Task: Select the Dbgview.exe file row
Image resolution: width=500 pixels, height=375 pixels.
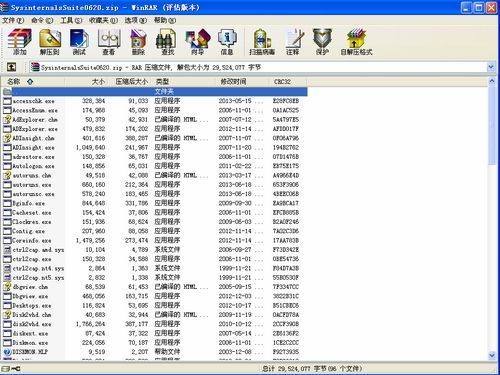Action: click(153, 296)
